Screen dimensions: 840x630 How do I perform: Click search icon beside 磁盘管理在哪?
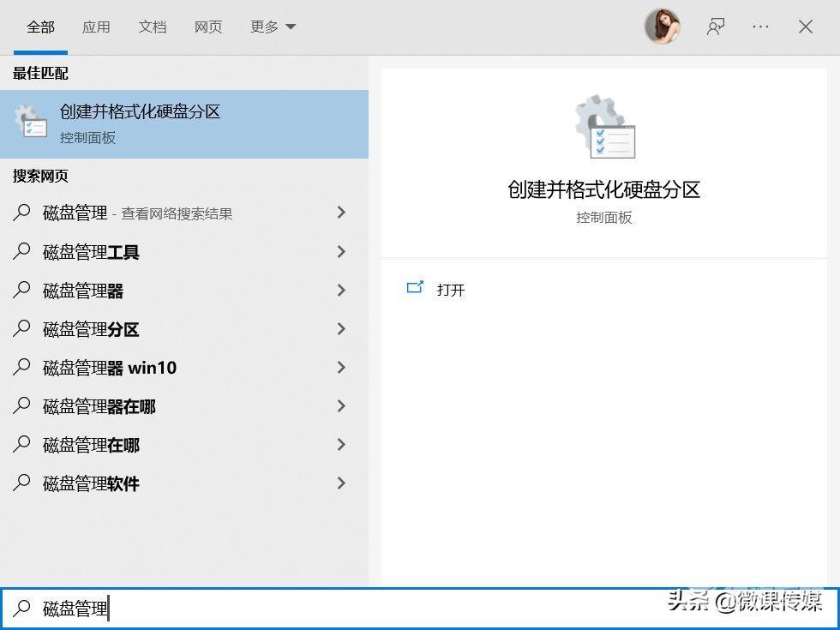21,444
